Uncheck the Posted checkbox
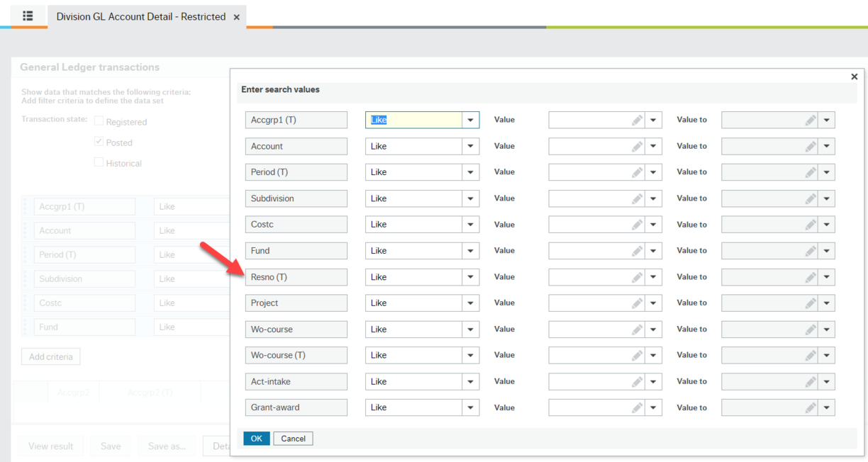 [x=99, y=141]
